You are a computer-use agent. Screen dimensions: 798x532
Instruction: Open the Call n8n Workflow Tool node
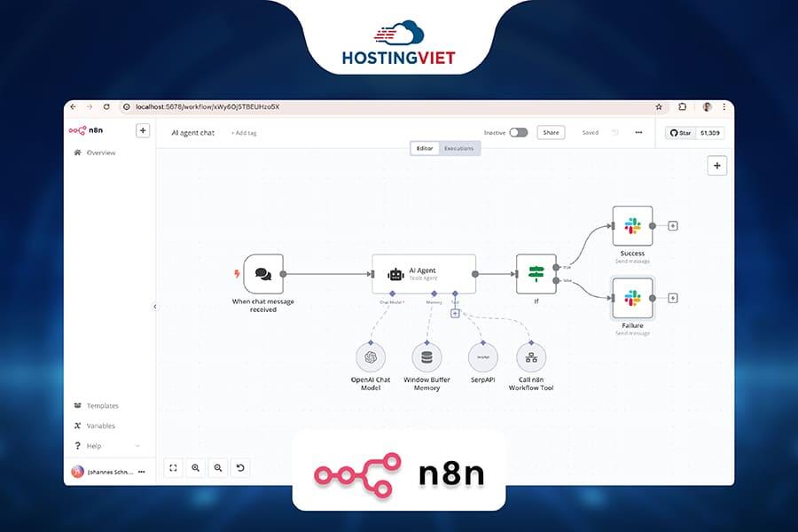[x=531, y=357]
